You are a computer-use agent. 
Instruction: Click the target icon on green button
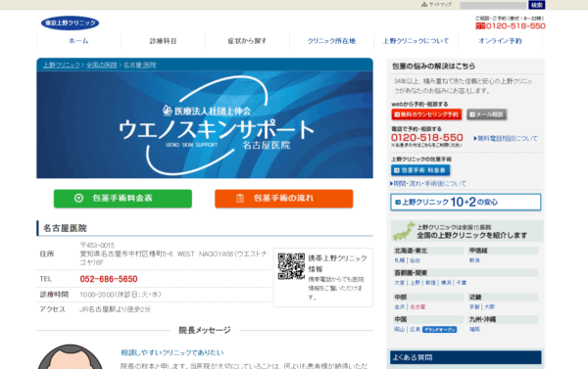(x=78, y=198)
